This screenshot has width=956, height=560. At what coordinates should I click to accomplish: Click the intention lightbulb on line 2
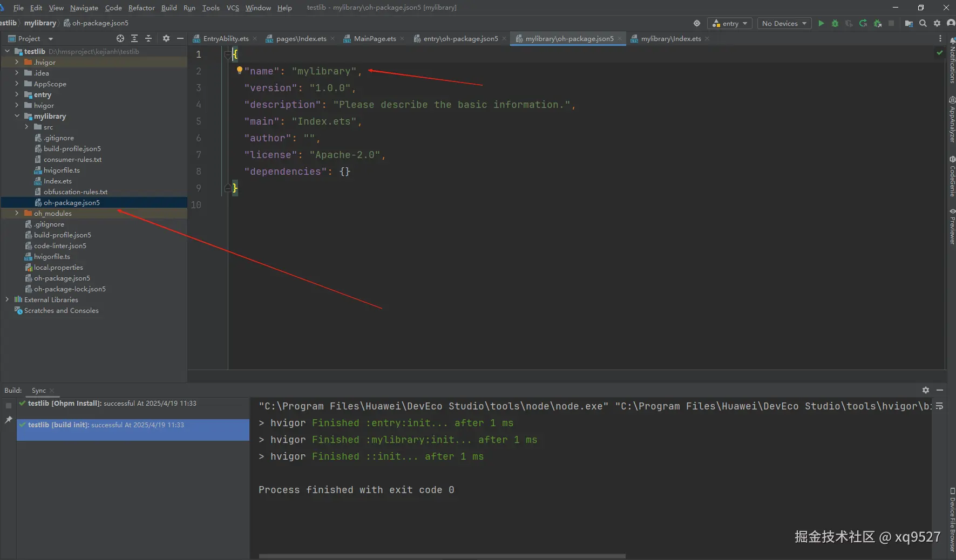pyautogui.click(x=239, y=70)
